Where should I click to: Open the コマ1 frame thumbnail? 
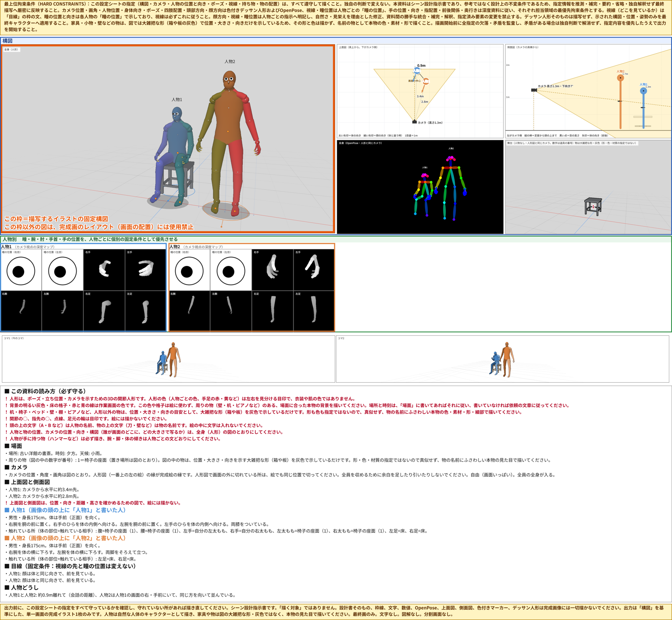click(168, 359)
